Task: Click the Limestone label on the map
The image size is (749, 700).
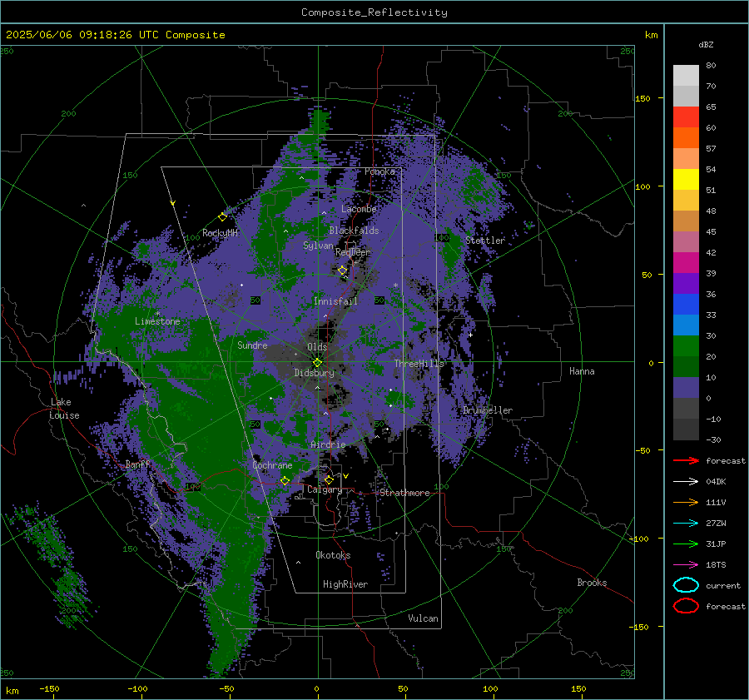Action: [157, 321]
